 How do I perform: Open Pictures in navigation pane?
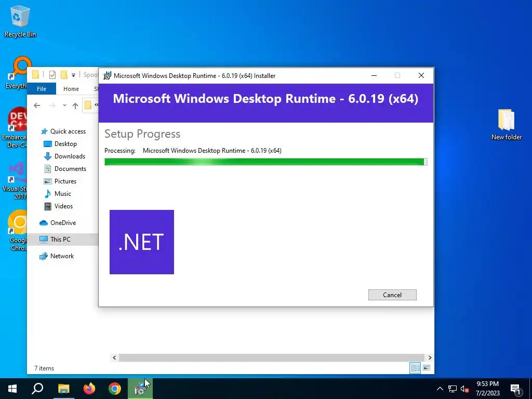60,181
